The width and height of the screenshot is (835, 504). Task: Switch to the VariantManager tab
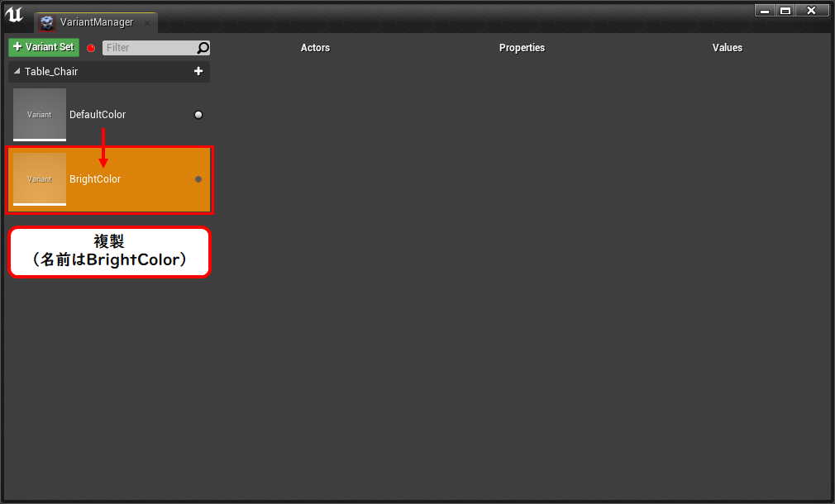97,22
